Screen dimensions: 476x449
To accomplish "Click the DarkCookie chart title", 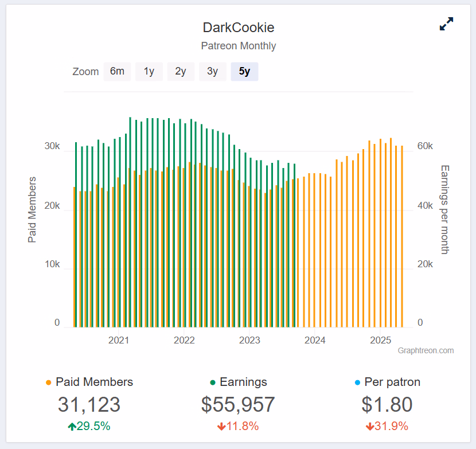I will tap(239, 28).
